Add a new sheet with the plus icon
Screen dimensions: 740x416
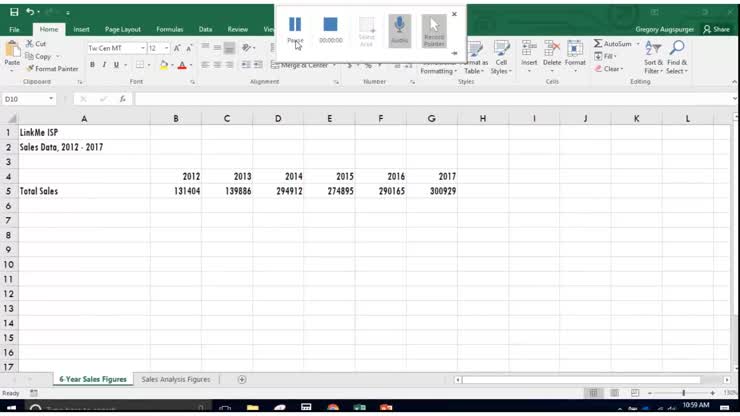tap(242, 379)
